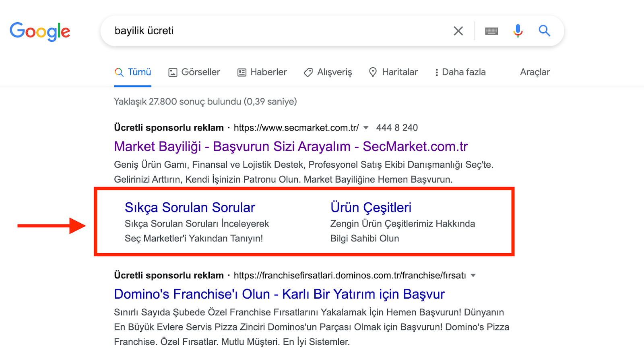This screenshot has height=351, width=644.
Task: Click 'Zengin Ürün Çeşitlerimiz Hakkında' description text
Action: pos(402,224)
